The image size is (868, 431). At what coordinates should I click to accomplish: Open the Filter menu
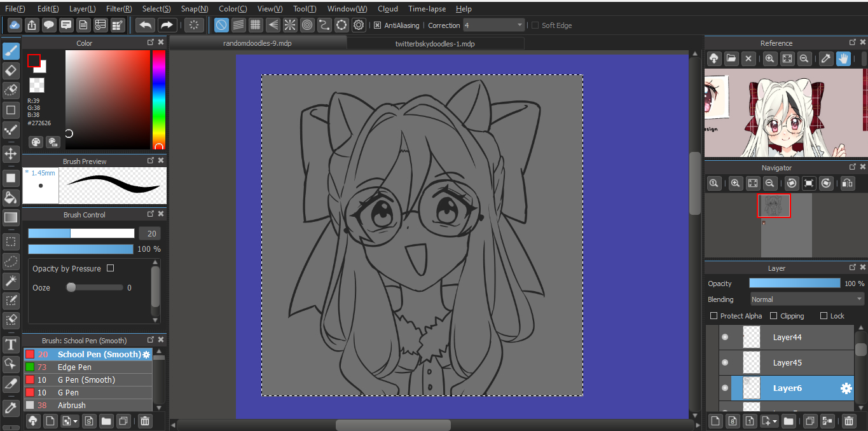click(x=119, y=9)
